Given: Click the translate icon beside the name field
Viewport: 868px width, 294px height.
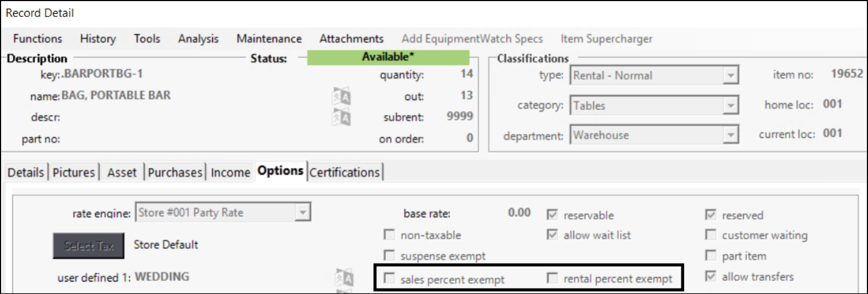Looking at the screenshot, I should 342,97.
